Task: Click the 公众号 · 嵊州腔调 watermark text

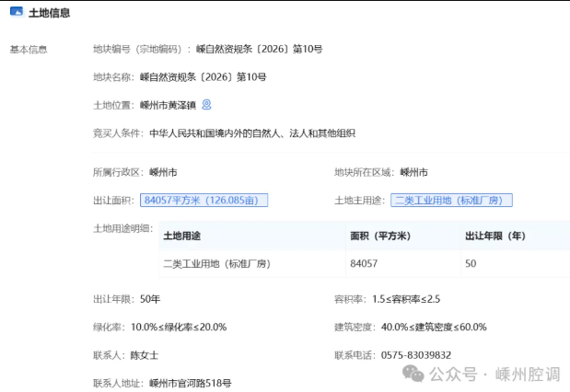Action: (x=494, y=374)
